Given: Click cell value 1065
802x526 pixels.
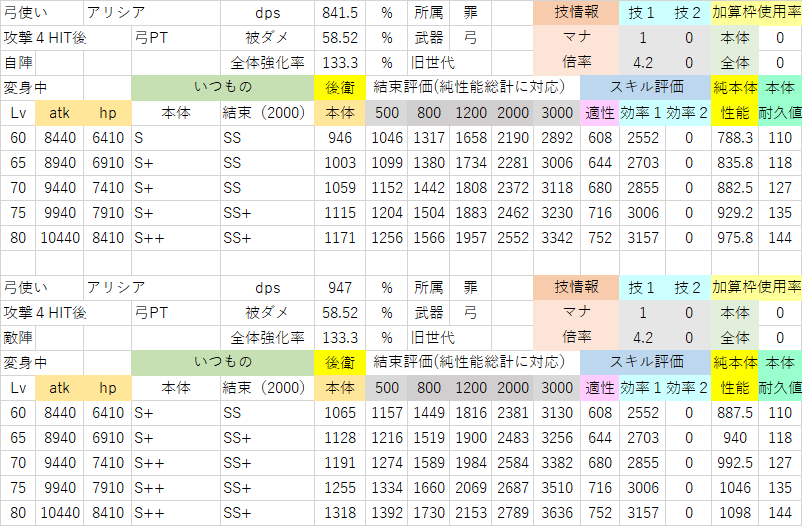Looking at the screenshot, I should pyautogui.click(x=340, y=413).
